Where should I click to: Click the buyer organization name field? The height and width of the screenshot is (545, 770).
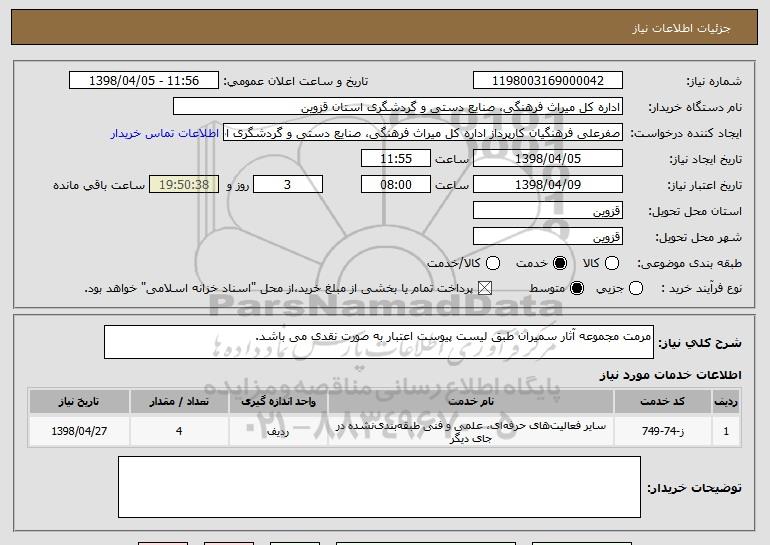(398, 107)
